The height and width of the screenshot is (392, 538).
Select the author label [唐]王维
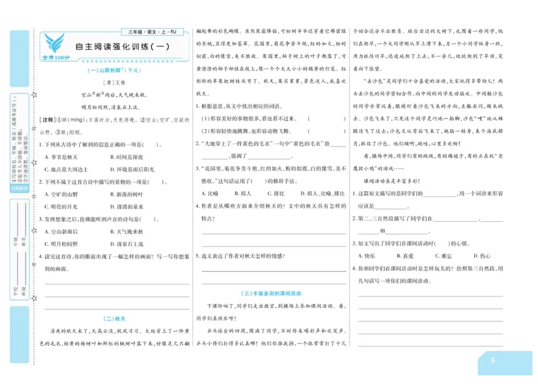click(x=116, y=84)
